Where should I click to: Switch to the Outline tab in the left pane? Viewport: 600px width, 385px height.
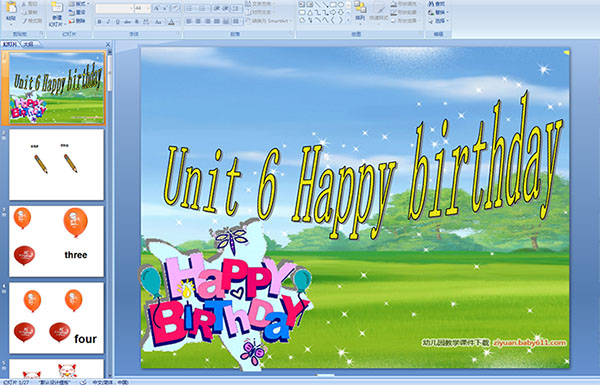coord(28,44)
